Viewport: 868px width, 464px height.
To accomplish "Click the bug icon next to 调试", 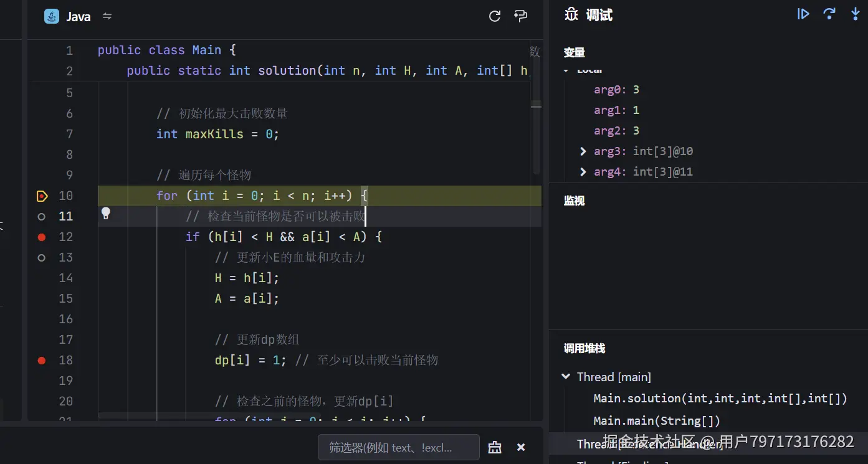I will point(571,14).
